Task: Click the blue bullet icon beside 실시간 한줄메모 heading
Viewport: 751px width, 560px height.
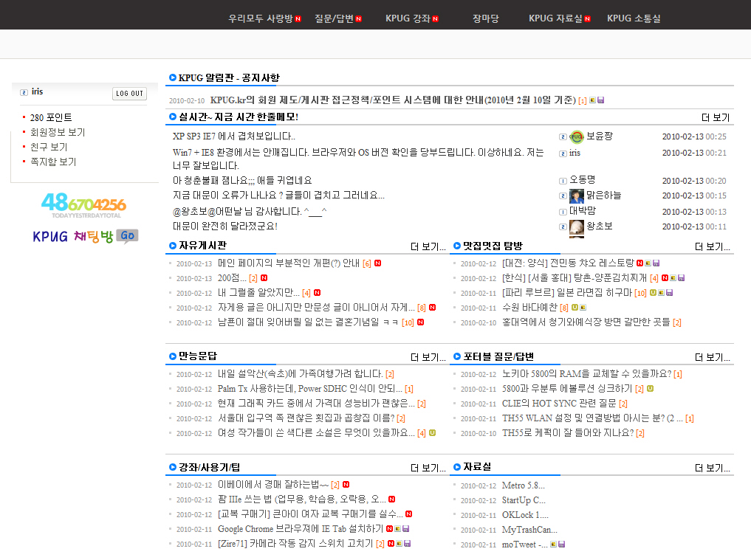Action: 173,117
